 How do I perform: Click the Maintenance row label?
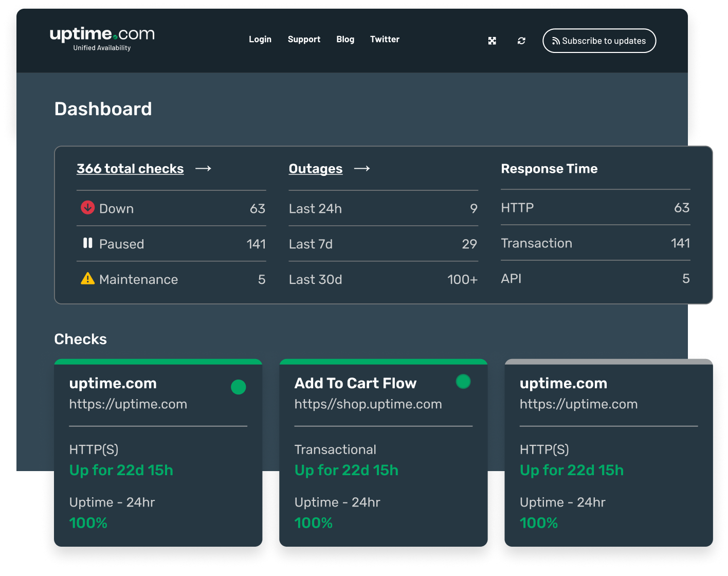[x=138, y=280]
